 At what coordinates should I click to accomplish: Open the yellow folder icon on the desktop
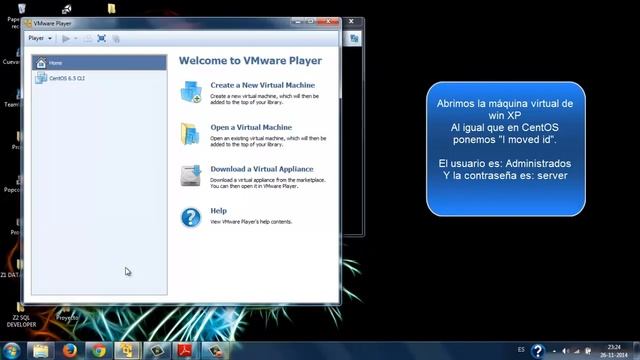tap(111, 9)
